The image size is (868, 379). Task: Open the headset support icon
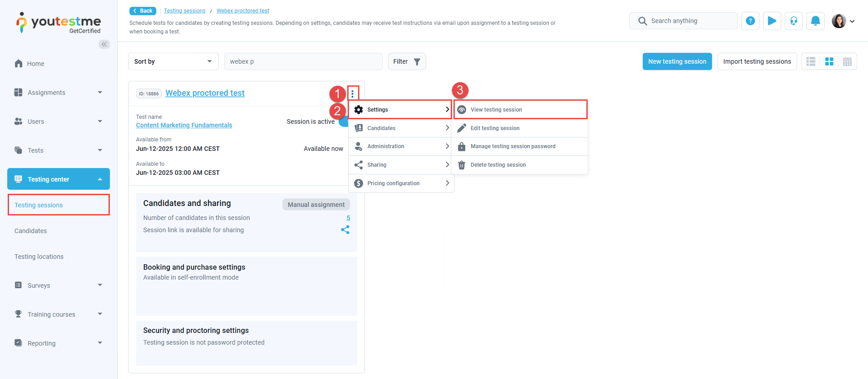point(794,21)
